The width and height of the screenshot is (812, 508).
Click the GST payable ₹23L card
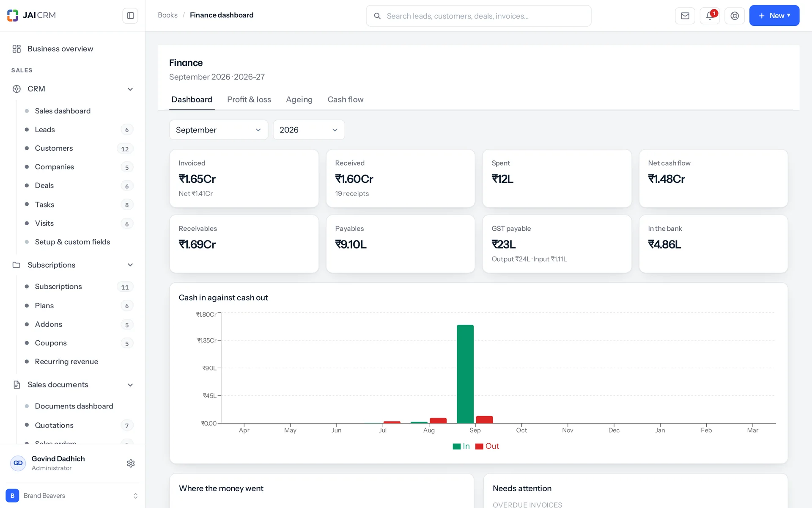coord(557,244)
